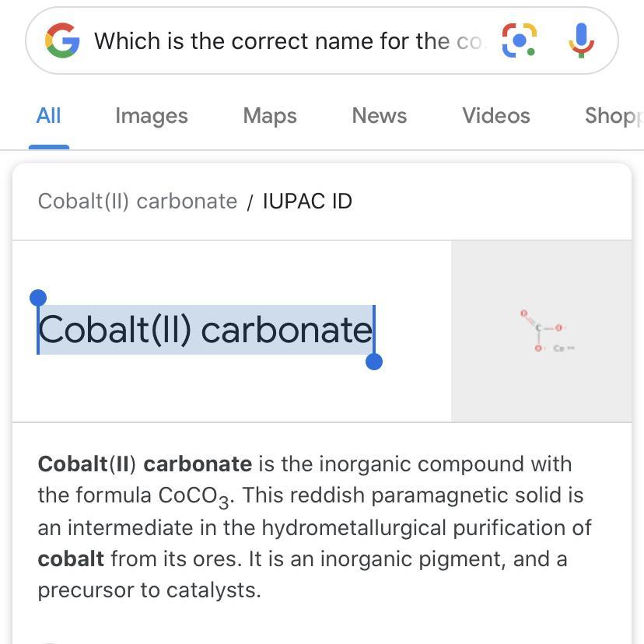This screenshot has width=644, height=644.
Task: Open the Videos tab
Action: (496, 116)
